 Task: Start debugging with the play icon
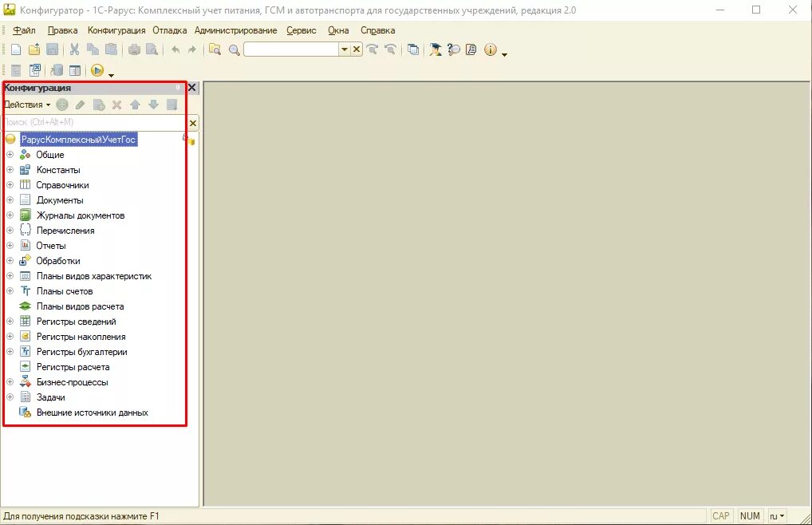97,70
